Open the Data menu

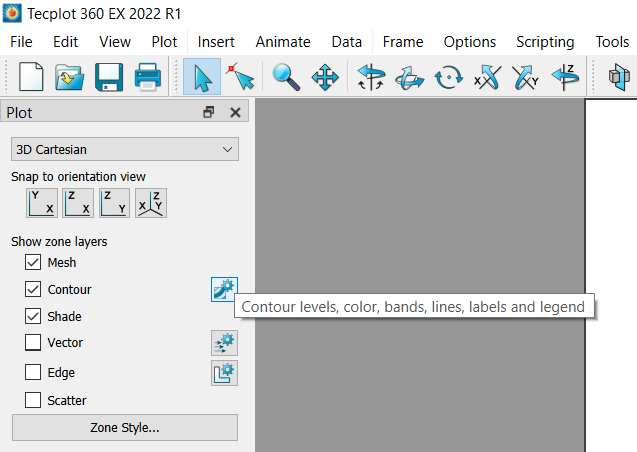point(347,42)
